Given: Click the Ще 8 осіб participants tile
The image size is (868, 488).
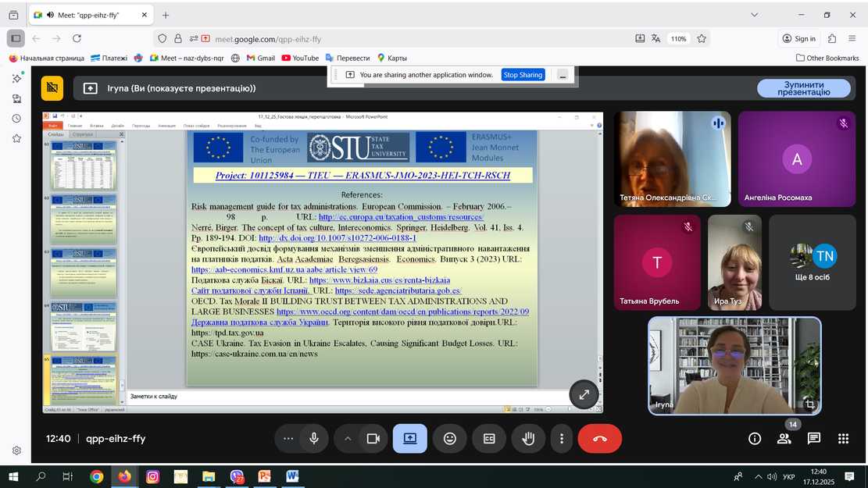Looking at the screenshot, I should [x=813, y=262].
